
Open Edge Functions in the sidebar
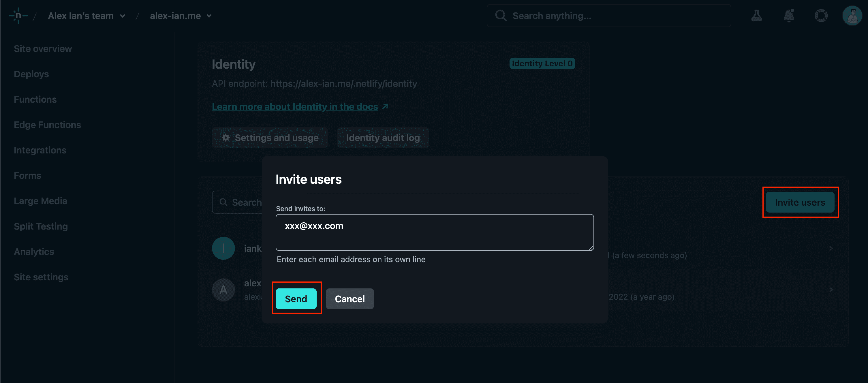coord(47,125)
